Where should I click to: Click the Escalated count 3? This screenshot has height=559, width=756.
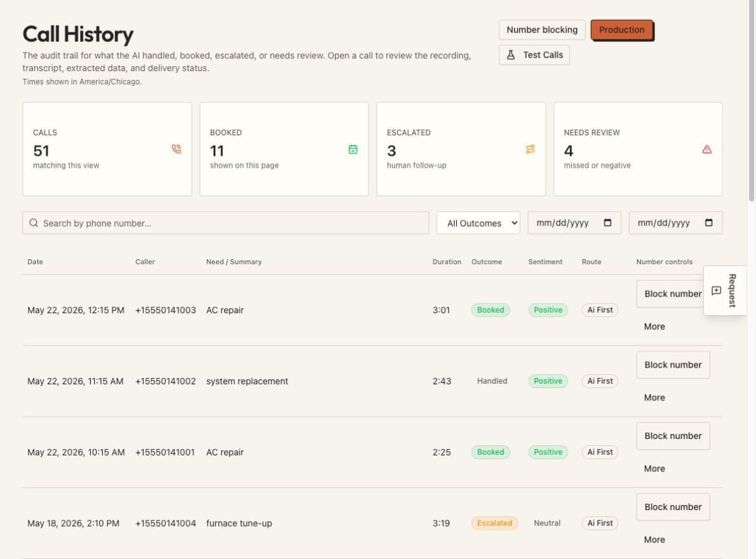click(x=391, y=151)
